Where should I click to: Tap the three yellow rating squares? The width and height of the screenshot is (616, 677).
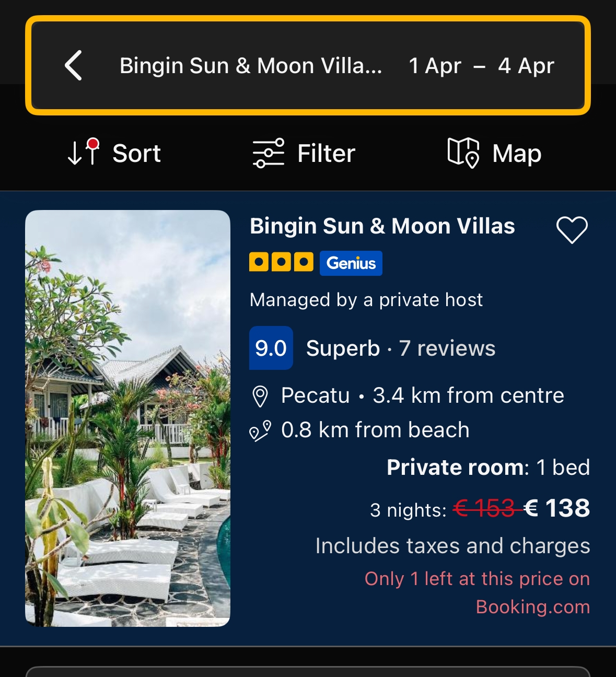(x=281, y=262)
